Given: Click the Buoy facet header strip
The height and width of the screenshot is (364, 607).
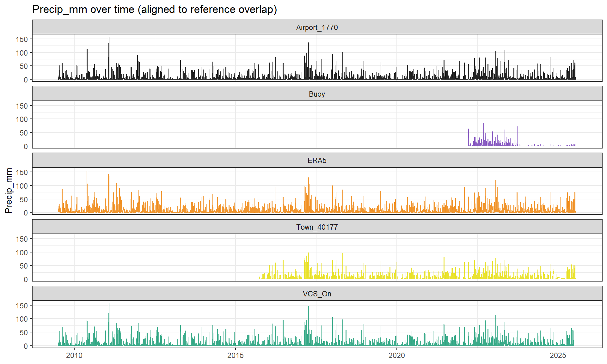Looking at the screenshot, I should click(x=317, y=94).
